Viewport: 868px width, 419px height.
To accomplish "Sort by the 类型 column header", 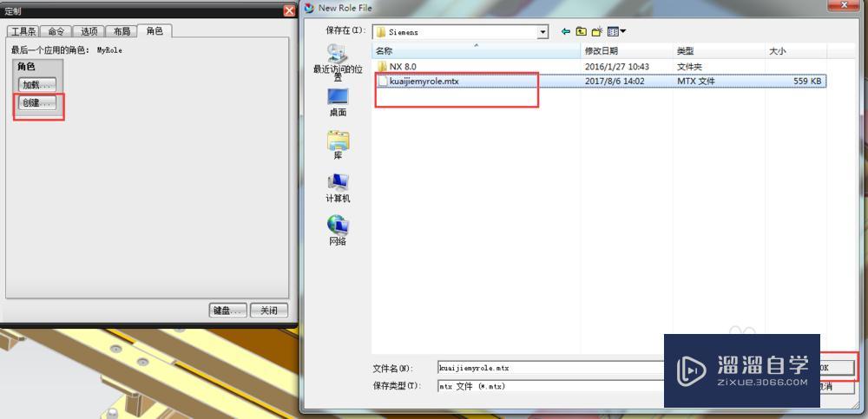I will coord(720,51).
